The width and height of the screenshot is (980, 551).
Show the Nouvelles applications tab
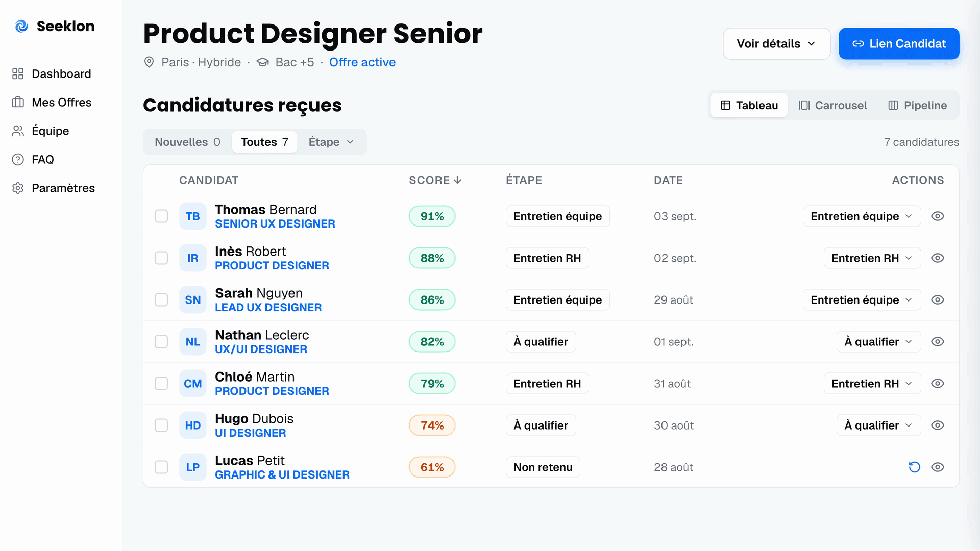tap(187, 142)
